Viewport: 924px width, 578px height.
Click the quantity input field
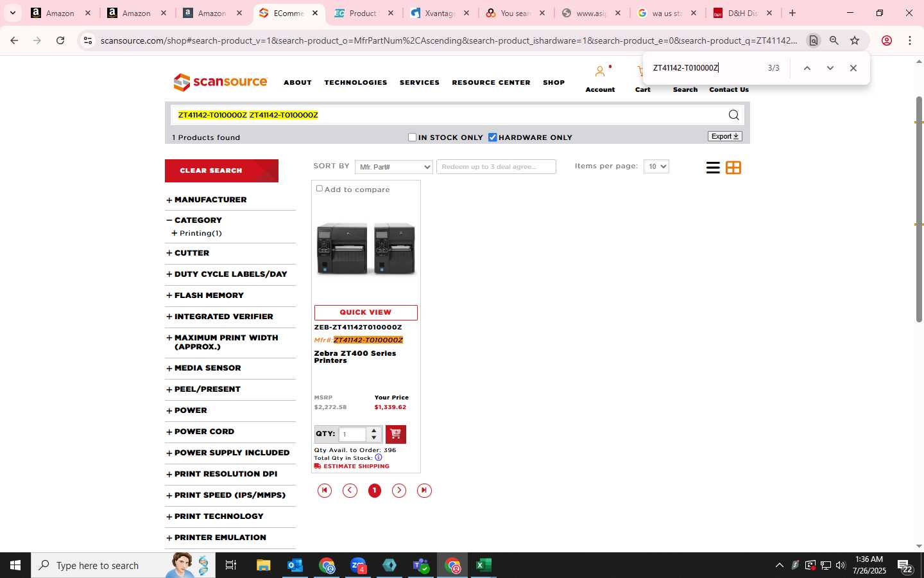353,434
